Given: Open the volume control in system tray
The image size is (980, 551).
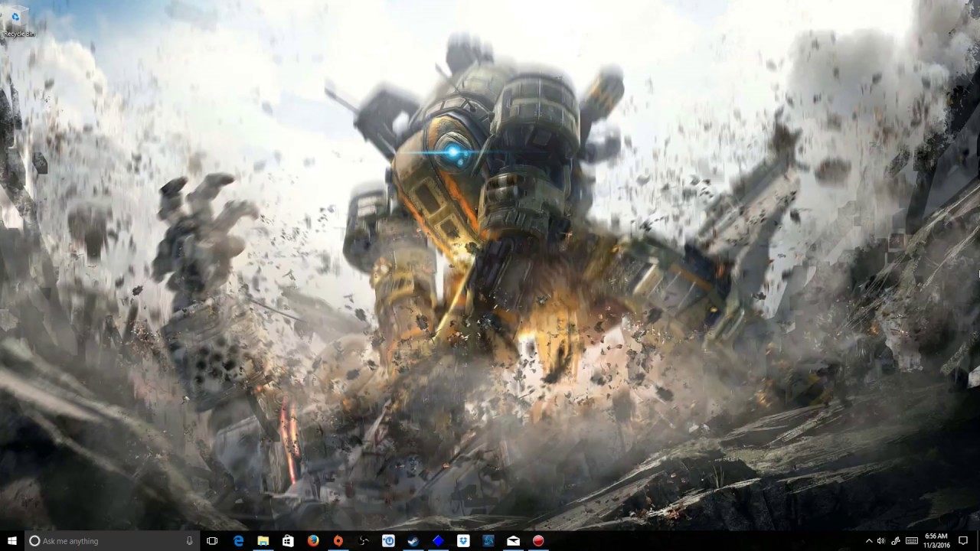Looking at the screenshot, I should tap(880, 541).
